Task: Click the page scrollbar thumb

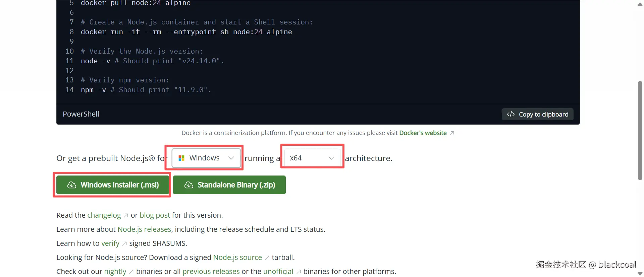Action: point(640,131)
